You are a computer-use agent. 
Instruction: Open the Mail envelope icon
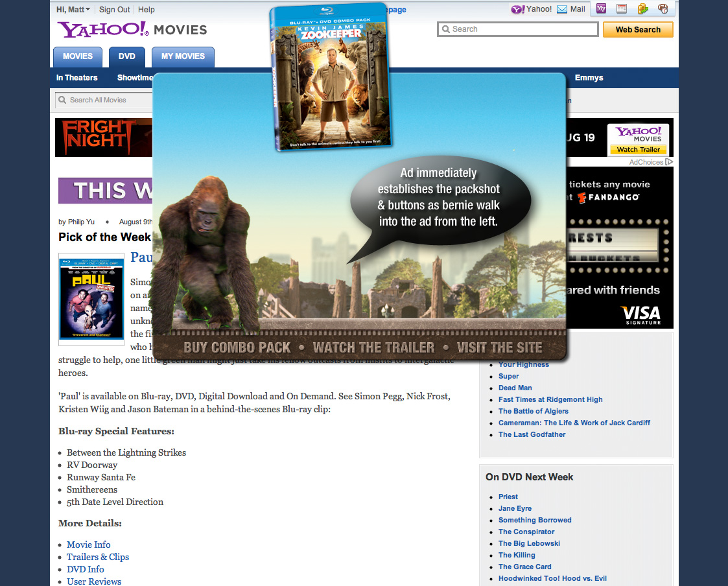coord(562,9)
